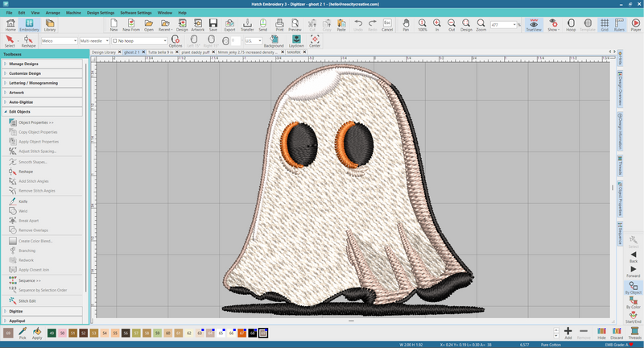The width and height of the screenshot is (644, 348).
Task: Open hoop Options
Action: click(x=175, y=41)
